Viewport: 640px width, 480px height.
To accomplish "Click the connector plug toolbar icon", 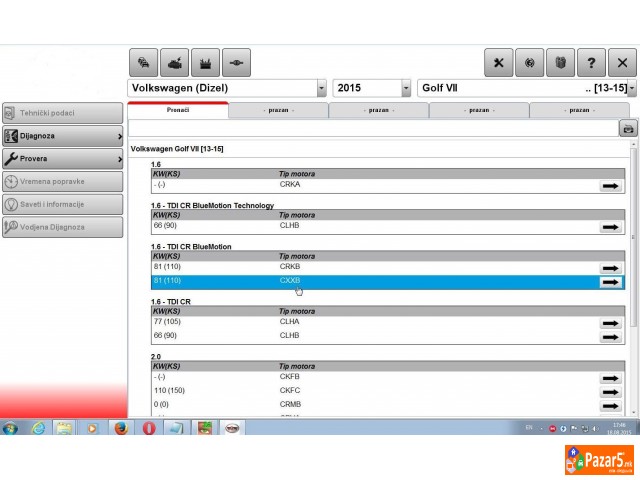I will tap(236, 62).
